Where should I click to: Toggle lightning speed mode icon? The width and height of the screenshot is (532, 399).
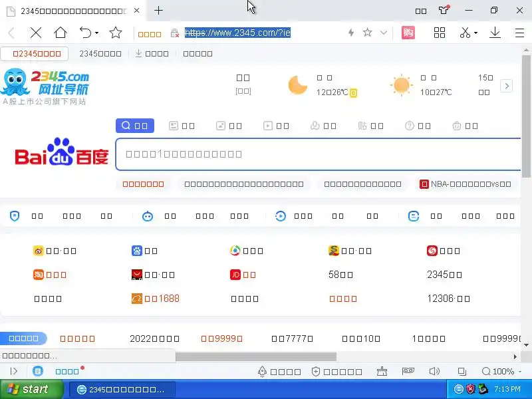(x=351, y=33)
